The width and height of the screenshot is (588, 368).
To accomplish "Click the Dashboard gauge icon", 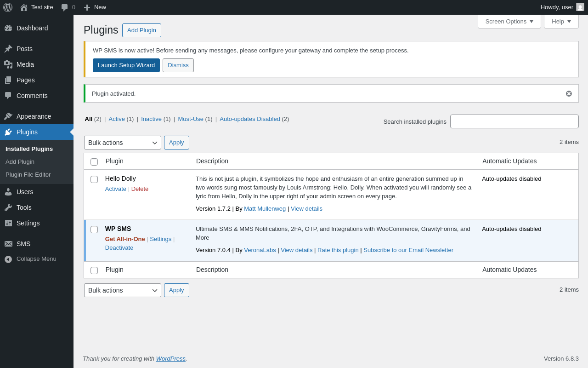I will pos(8,28).
